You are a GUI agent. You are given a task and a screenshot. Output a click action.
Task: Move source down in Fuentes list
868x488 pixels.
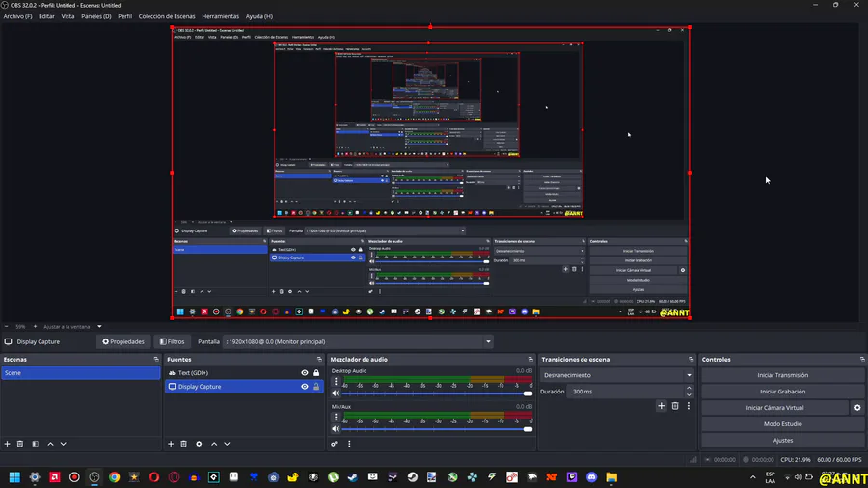point(227,444)
